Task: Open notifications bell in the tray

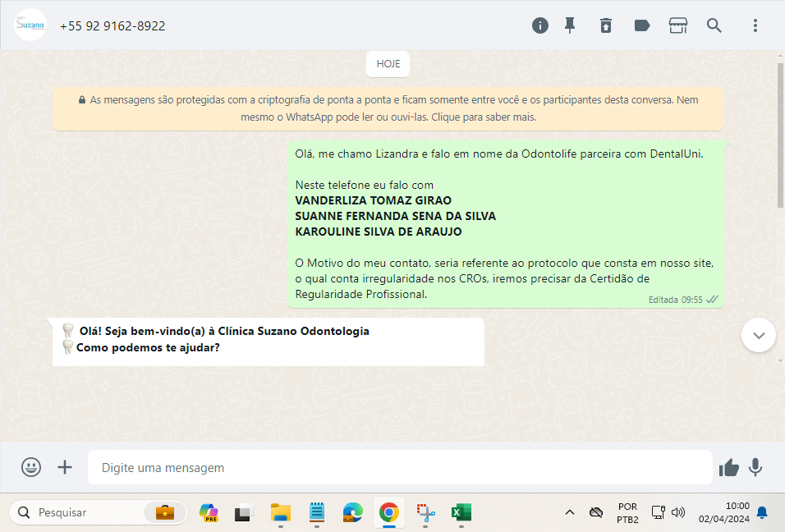Action: (x=762, y=512)
